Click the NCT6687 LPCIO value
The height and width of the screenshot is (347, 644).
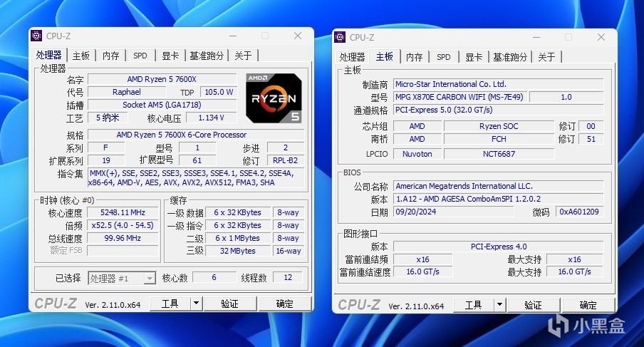click(x=499, y=154)
